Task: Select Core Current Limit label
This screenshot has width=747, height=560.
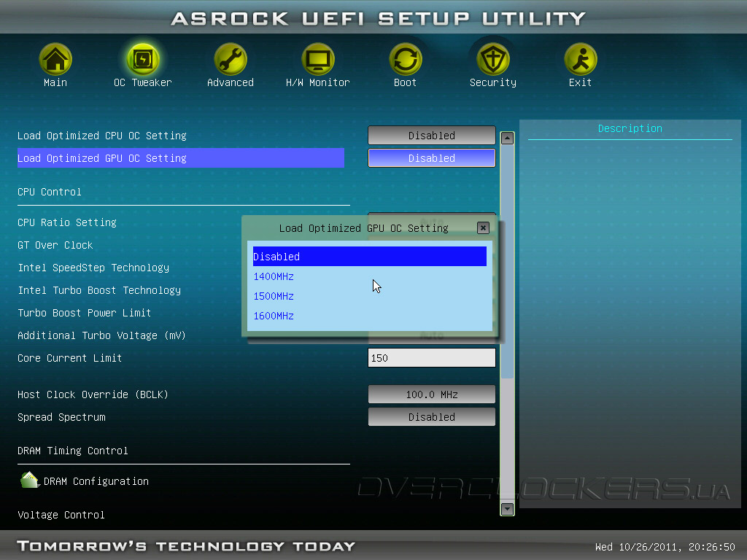Action: tap(69, 358)
